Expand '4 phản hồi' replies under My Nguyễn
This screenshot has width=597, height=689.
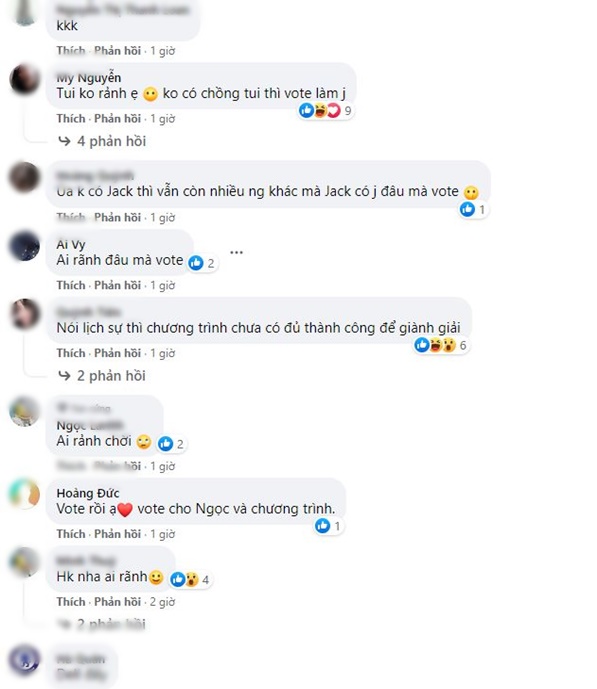pyautogui.click(x=102, y=141)
